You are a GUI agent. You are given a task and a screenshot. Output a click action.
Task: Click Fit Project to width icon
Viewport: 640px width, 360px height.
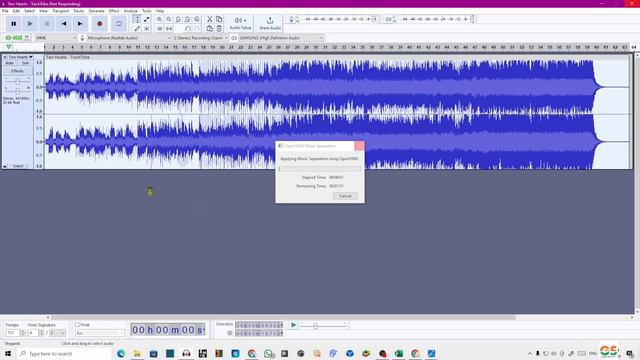click(187, 20)
